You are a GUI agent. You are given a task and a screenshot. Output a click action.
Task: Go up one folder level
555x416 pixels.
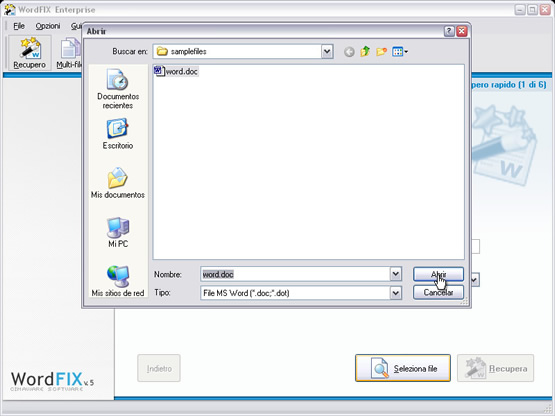pyautogui.click(x=365, y=52)
